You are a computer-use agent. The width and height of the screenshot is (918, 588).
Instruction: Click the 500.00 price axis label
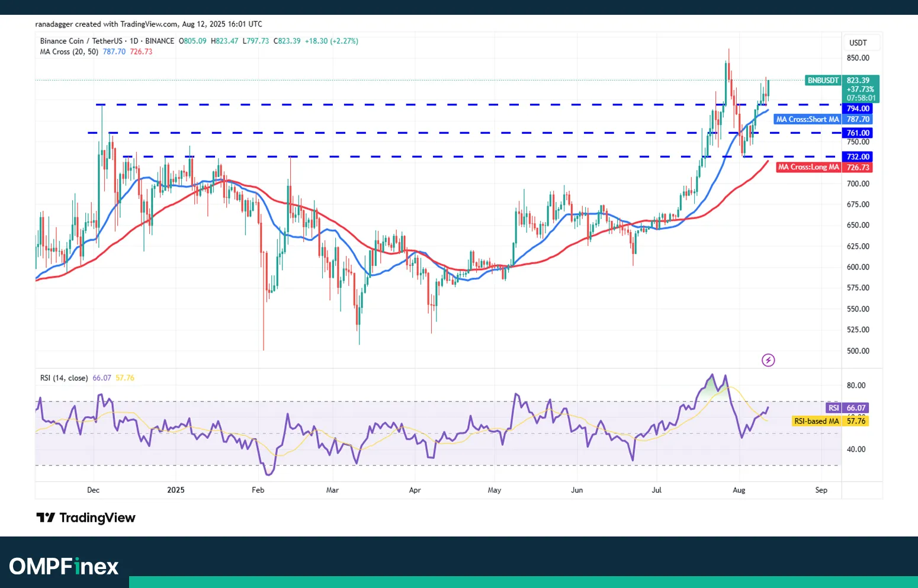tap(858, 351)
